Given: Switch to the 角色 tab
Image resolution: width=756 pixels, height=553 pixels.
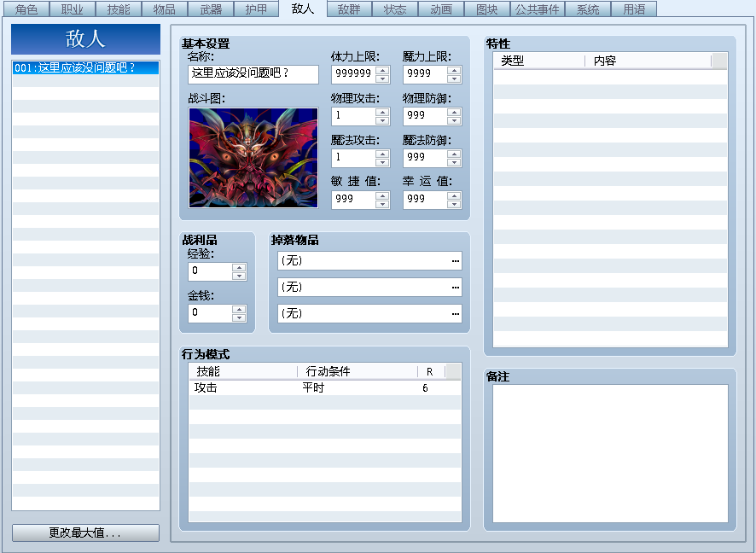Looking at the screenshot, I should pos(26,9).
